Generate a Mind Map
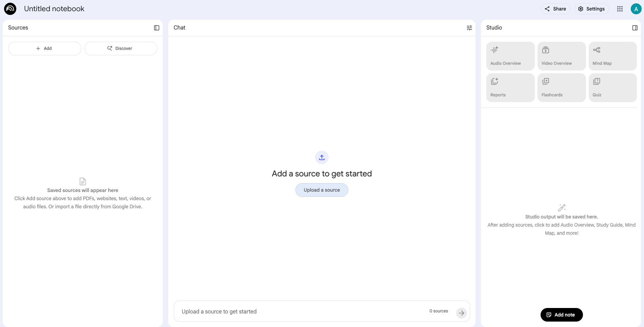 point(612,56)
